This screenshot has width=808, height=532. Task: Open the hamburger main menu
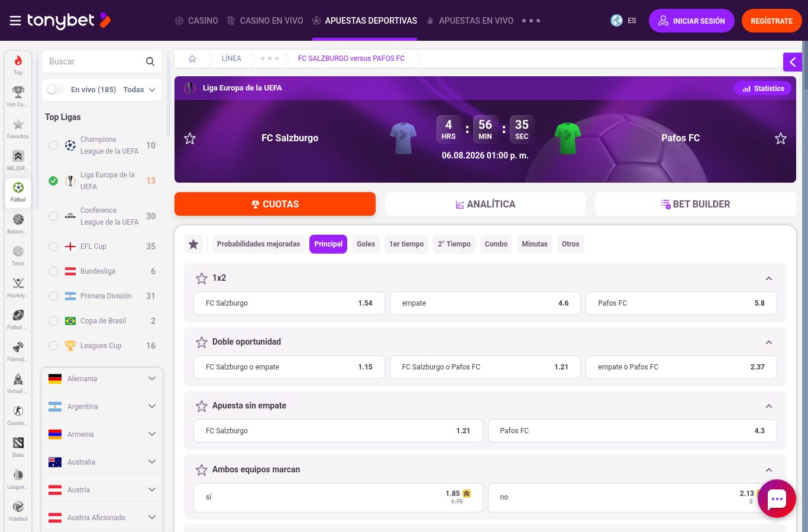[15, 21]
